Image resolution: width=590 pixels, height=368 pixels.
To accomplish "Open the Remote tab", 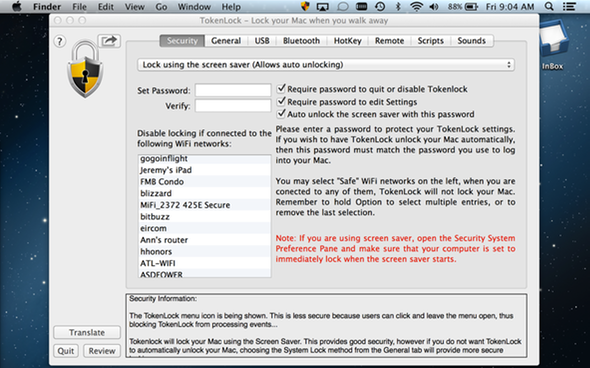I will tap(389, 41).
